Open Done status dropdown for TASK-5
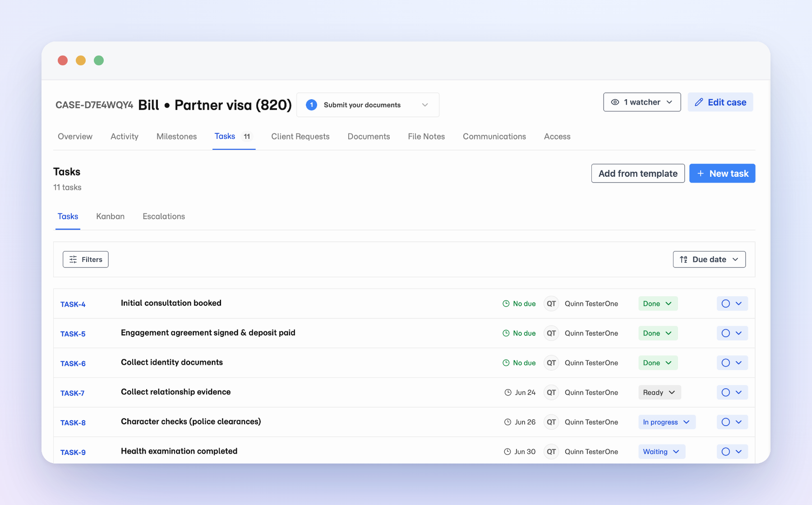The image size is (812, 505). pos(658,334)
